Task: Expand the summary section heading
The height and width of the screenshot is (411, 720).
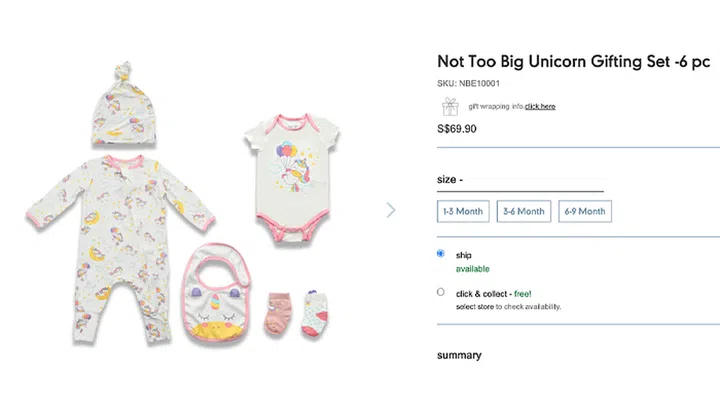Action: pyautogui.click(x=459, y=355)
